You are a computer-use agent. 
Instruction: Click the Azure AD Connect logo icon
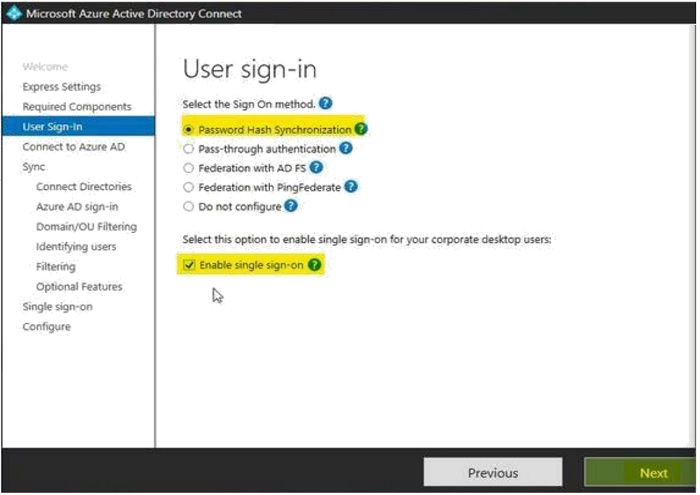(13, 13)
